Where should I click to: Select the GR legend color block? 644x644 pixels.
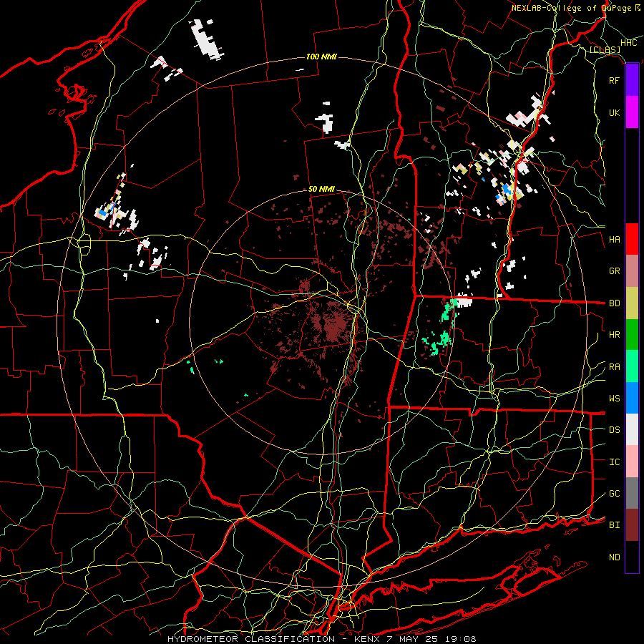pos(632,271)
